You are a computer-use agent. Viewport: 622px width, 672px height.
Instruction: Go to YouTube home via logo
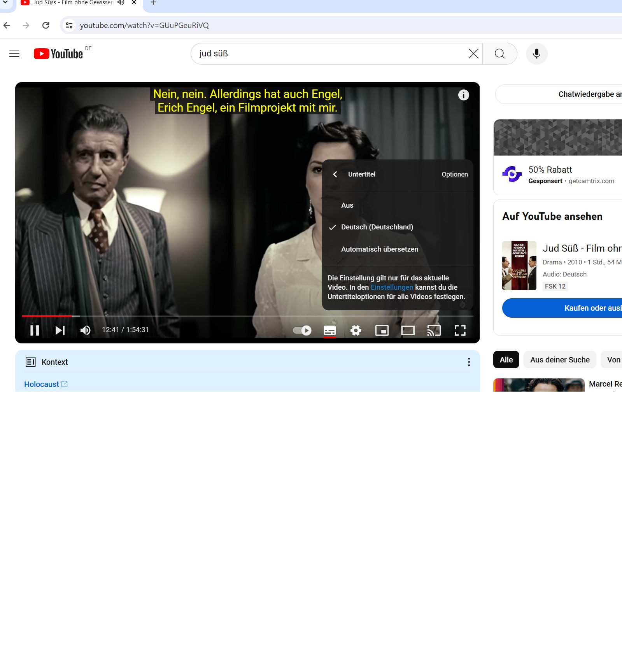[x=58, y=54]
